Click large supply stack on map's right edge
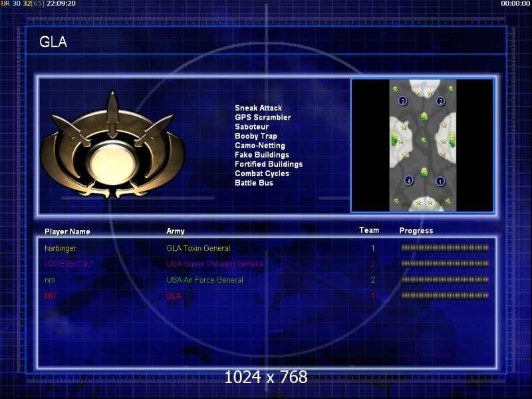532x399 pixels. [452, 139]
